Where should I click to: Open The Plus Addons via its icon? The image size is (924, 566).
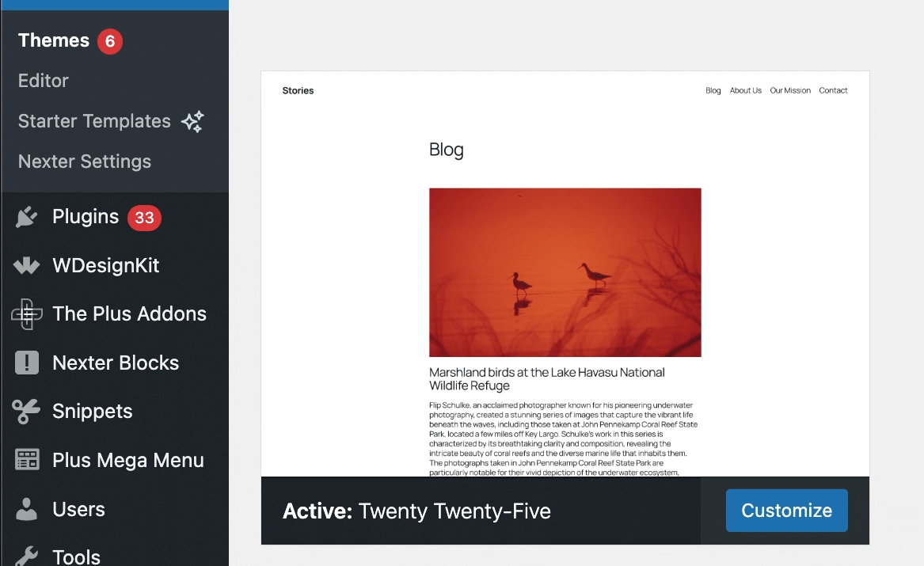(x=26, y=314)
